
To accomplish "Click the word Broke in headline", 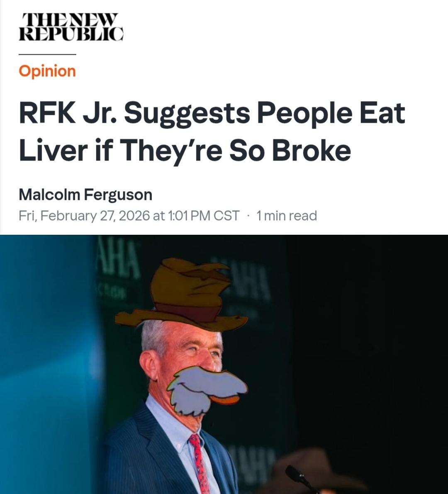I will (x=311, y=150).
